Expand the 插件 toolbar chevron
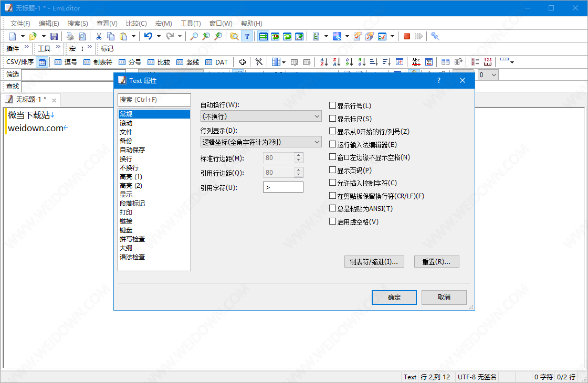588x383 pixels. click(x=27, y=47)
